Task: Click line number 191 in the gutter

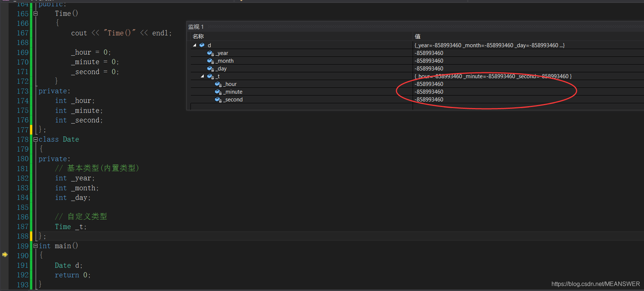Action: (22, 265)
